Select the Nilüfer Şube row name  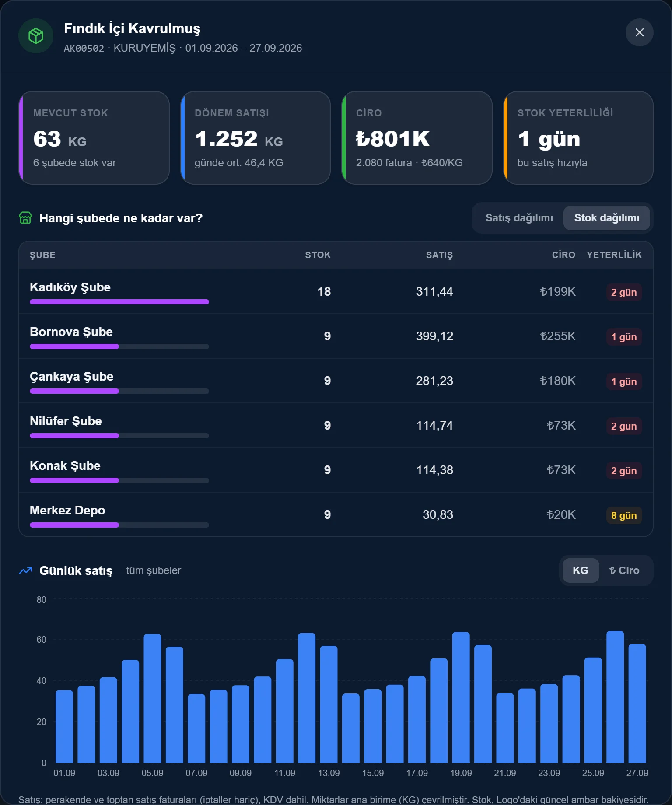[x=66, y=421]
